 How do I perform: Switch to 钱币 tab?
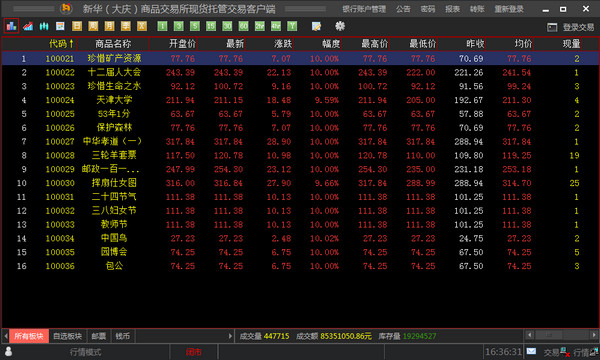pyautogui.click(x=122, y=336)
